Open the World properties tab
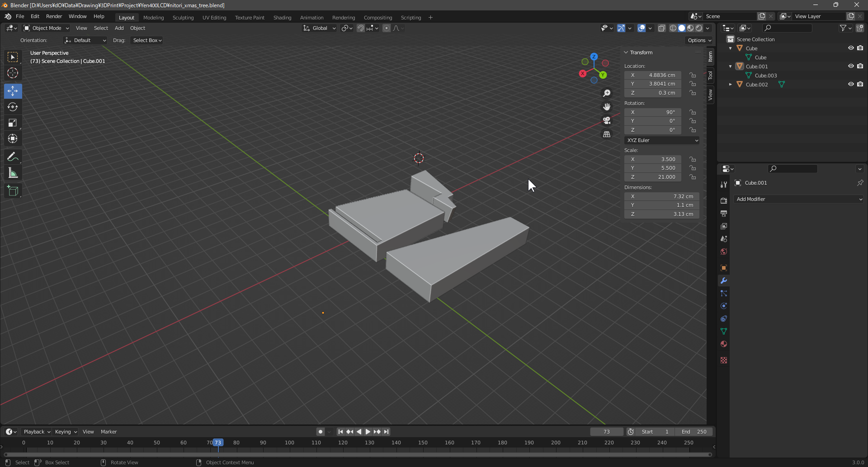This screenshot has width=868, height=467. [724, 252]
